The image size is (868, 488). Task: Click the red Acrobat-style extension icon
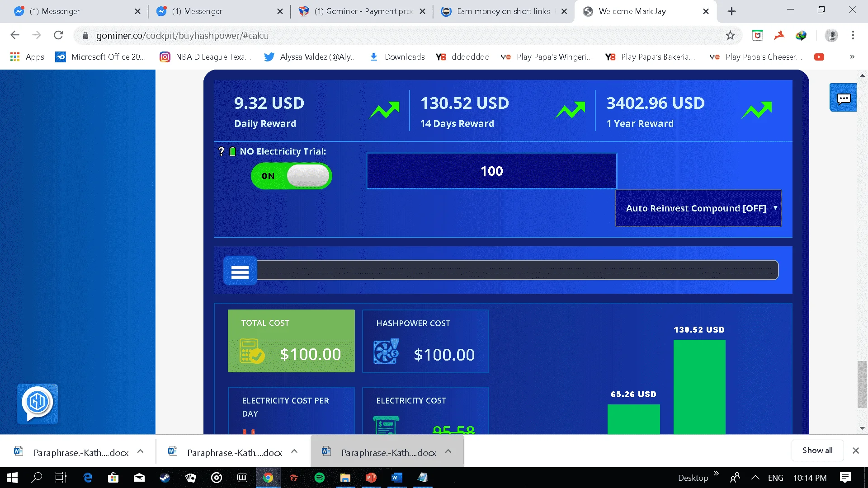(x=779, y=35)
